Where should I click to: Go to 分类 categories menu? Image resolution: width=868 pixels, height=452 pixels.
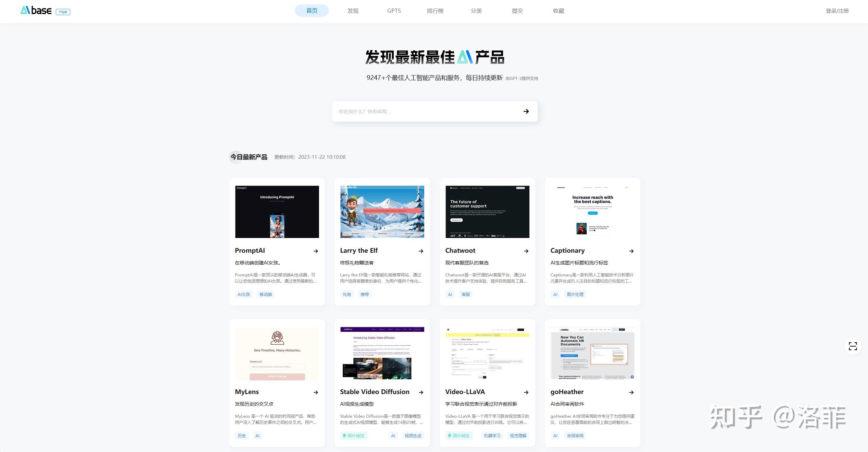(476, 11)
